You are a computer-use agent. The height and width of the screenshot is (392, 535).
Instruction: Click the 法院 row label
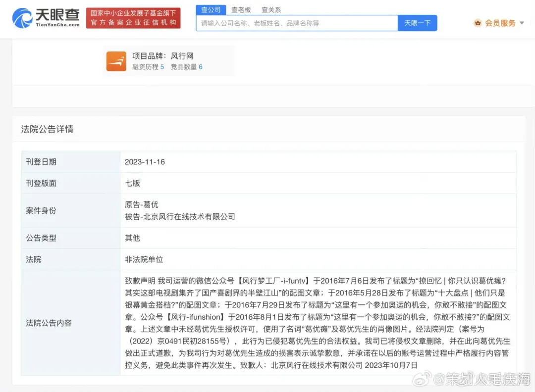click(34, 259)
